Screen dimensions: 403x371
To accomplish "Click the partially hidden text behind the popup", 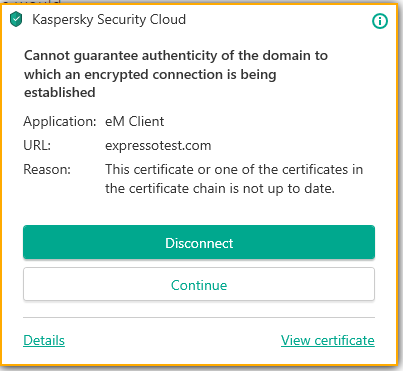I will point(32,2).
